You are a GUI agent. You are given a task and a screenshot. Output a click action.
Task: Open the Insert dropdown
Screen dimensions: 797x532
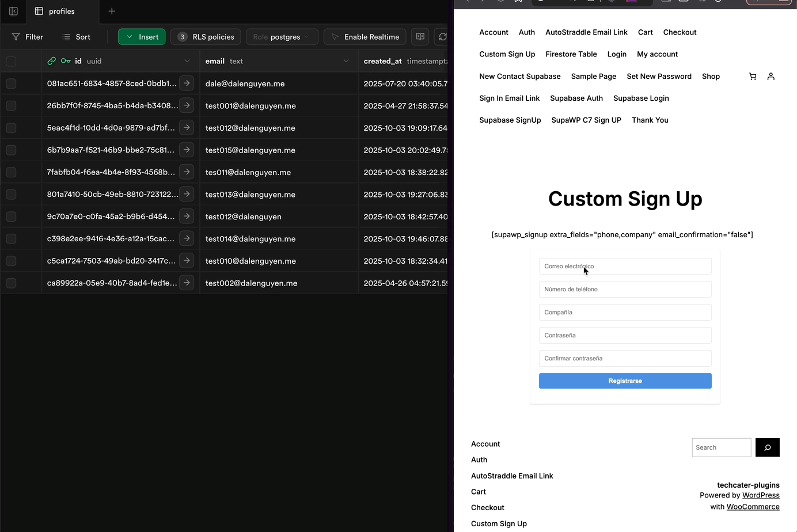(x=142, y=36)
